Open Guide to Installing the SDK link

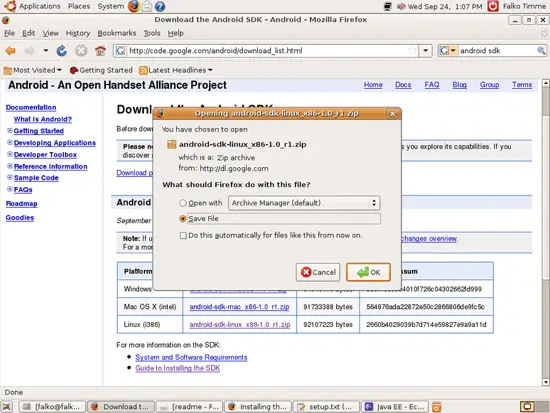[x=177, y=368]
